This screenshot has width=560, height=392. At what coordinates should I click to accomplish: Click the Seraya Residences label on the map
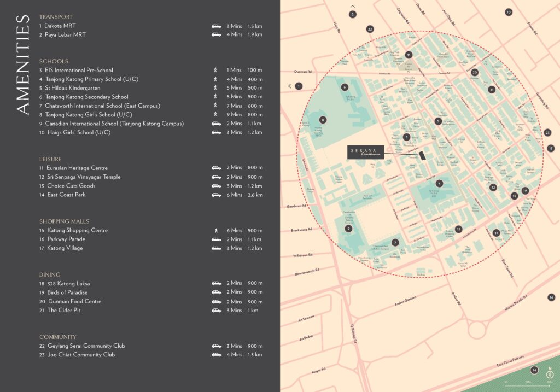click(x=366, y=153)
